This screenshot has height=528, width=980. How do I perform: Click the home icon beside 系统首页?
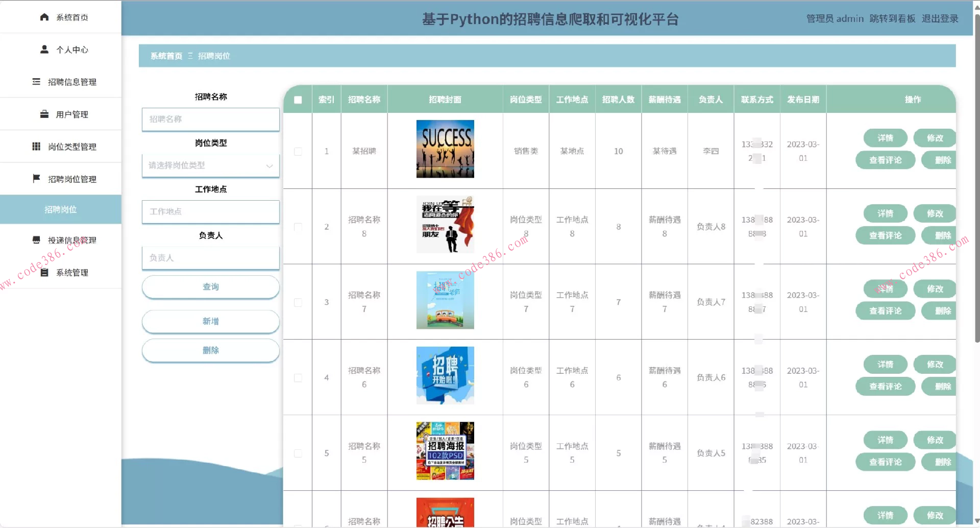point(44,17)
